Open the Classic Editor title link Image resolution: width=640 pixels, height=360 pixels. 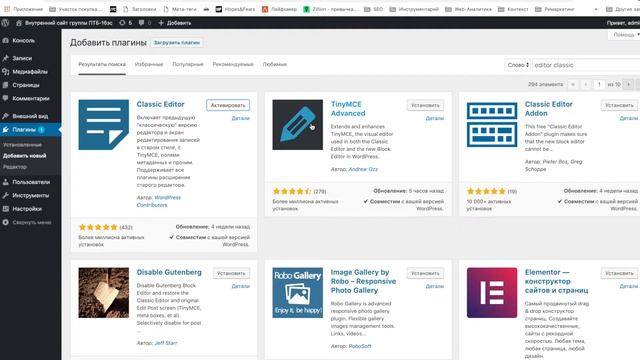[160, 104]
